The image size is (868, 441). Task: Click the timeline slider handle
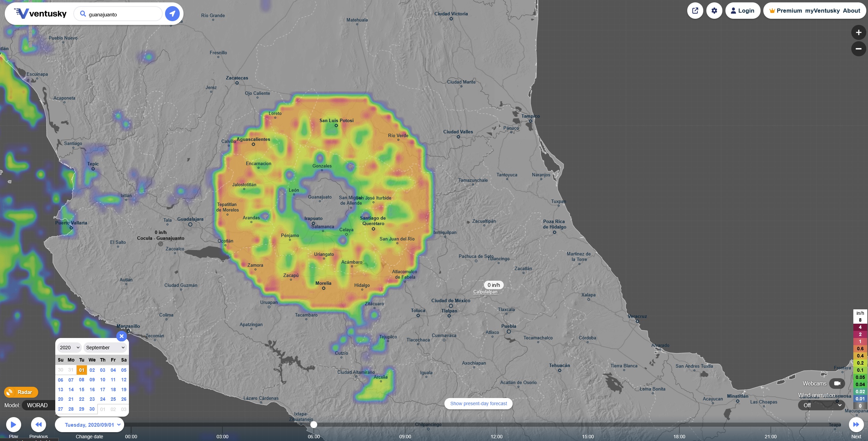click(x=314, y=425)
